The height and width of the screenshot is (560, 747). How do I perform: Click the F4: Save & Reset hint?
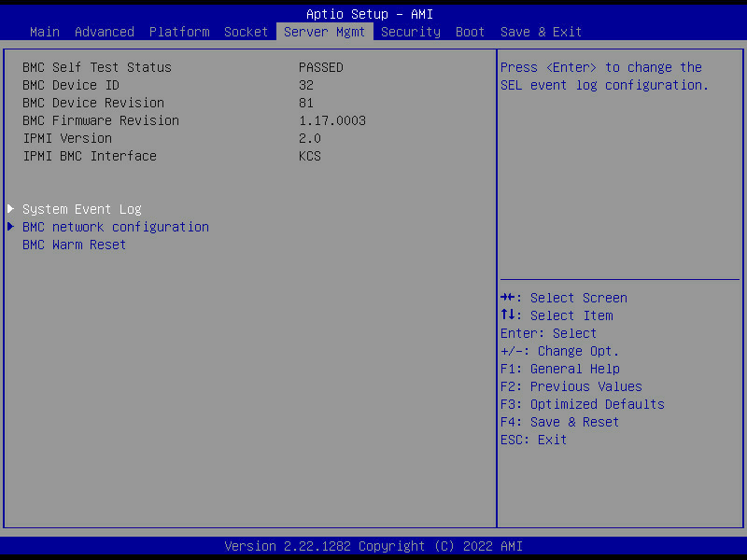click(559, 422)
